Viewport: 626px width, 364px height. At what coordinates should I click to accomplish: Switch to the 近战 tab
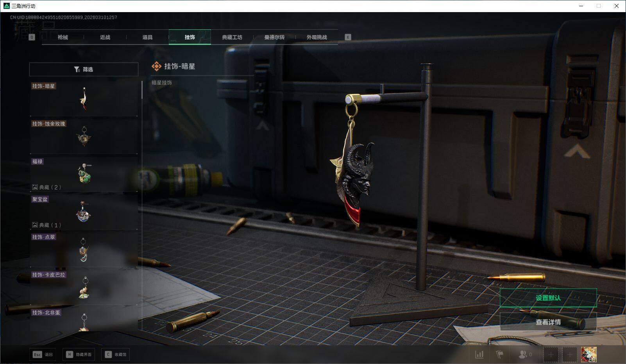click(105, 37)
